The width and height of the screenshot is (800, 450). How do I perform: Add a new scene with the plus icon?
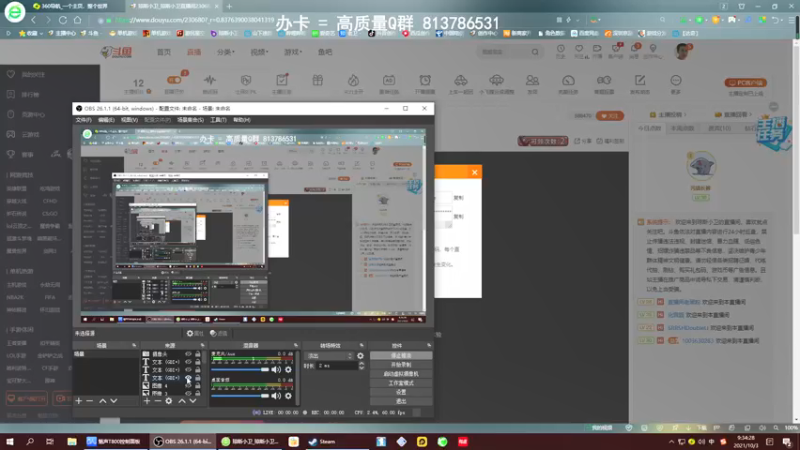coord(79,401)
